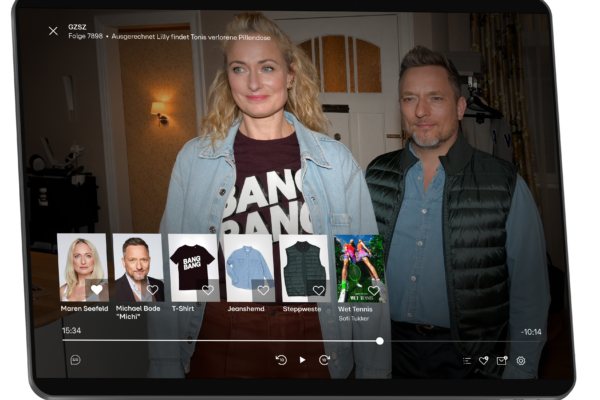
Task: Favorite Michael Bode with heart icon
Action: point(152,290)
